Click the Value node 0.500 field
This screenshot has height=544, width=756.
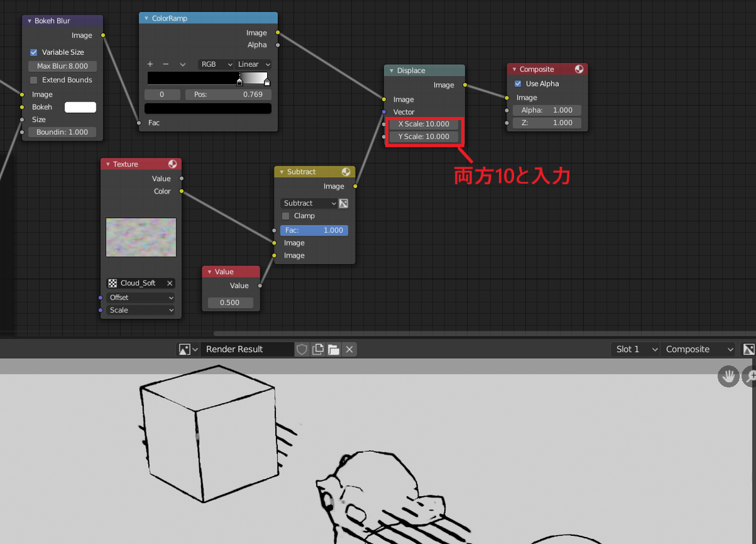point(231,303)
